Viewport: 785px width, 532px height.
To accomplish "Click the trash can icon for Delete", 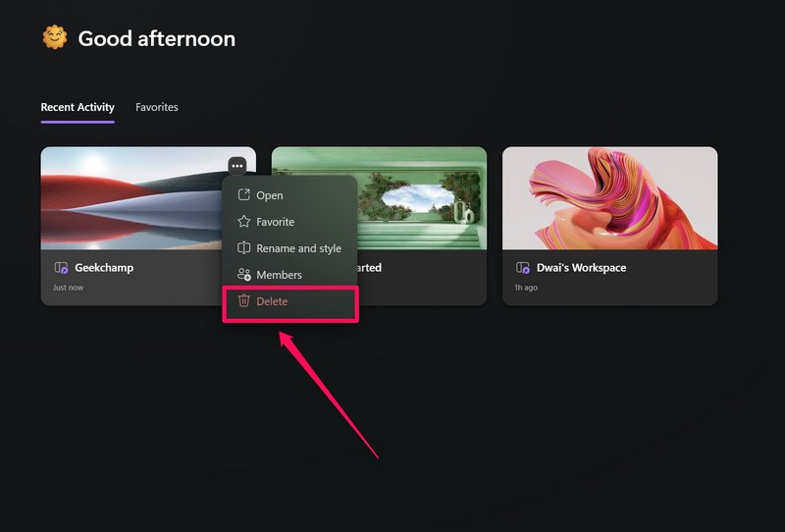I will pos(244,301).
